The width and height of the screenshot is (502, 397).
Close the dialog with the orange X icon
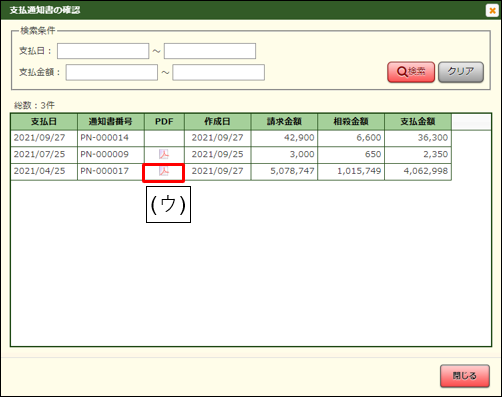(492, 11)
